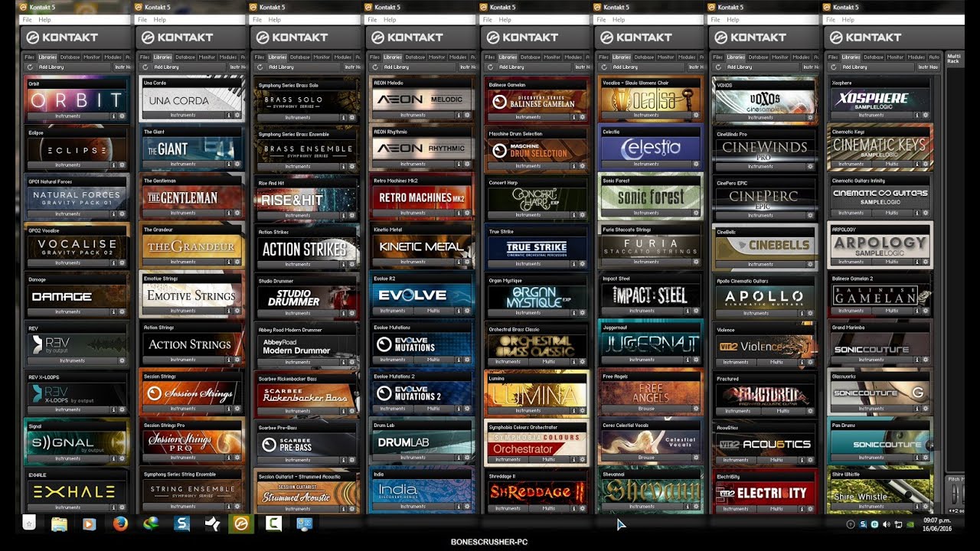Click the 'GP02 Vocalise' library title

coord(44,230)
